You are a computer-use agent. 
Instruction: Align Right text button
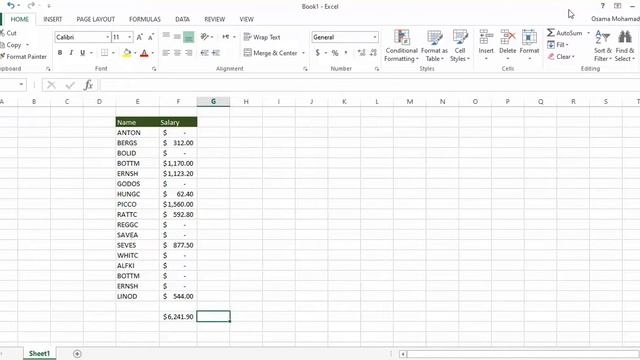[189, 53]
